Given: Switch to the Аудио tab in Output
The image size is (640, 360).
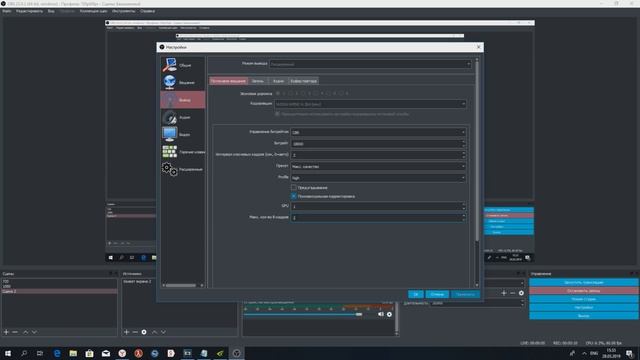Looking at the screenshot, I should click(x=278, y=81).
